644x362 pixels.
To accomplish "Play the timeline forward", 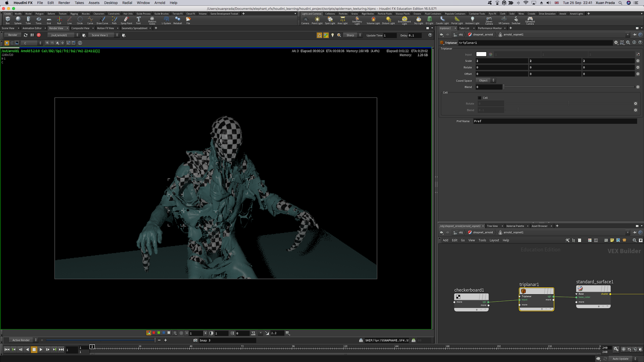I will point(41,349).
